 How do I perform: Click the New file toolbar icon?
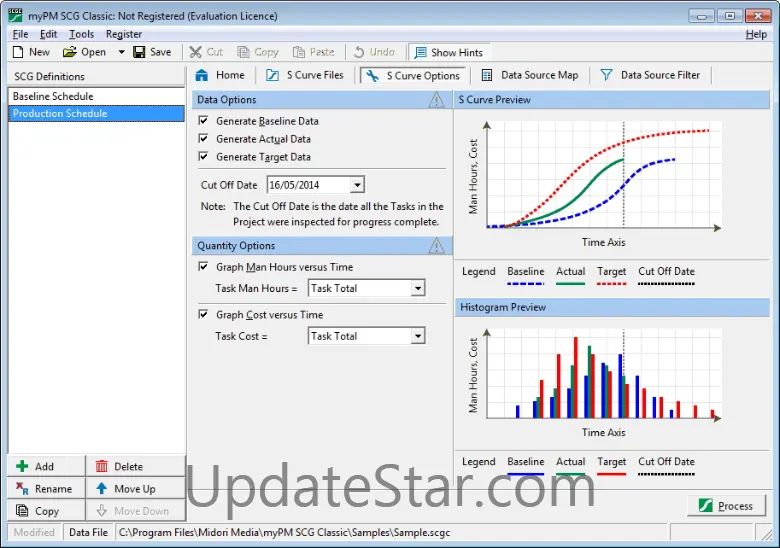[18, 52]
